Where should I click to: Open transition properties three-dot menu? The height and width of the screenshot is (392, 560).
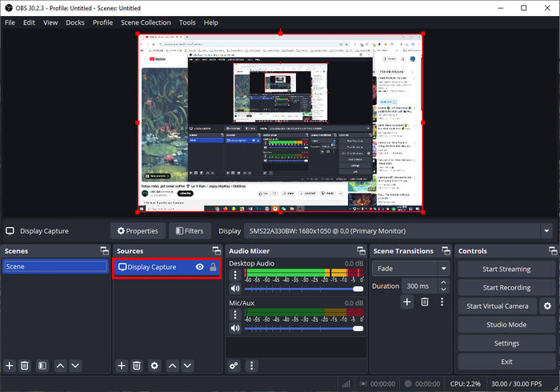coord(442,302)
